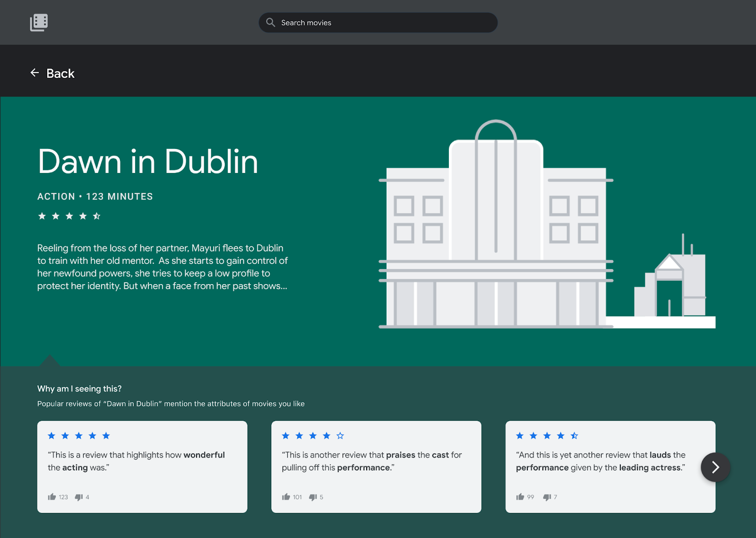The width and height of the screenshot is (756, 538).
Task: Click the Dawn in Dublin star rating
Action: tap(69, 216)
